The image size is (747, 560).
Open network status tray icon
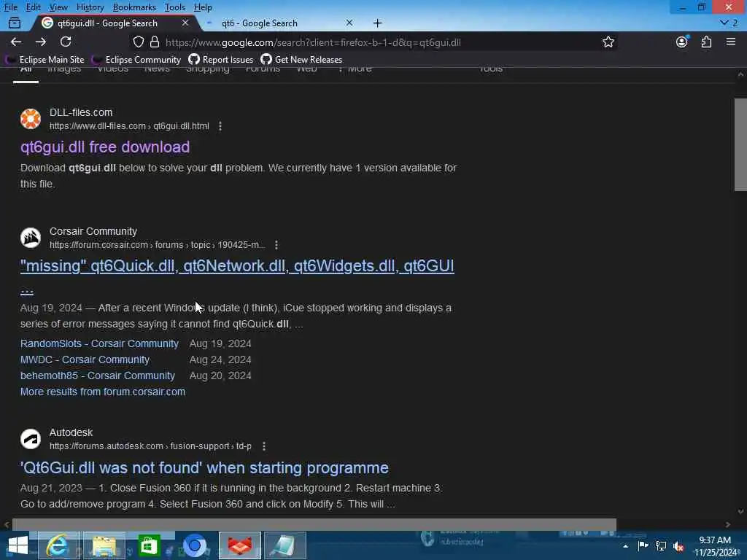(x=661, y=545)
